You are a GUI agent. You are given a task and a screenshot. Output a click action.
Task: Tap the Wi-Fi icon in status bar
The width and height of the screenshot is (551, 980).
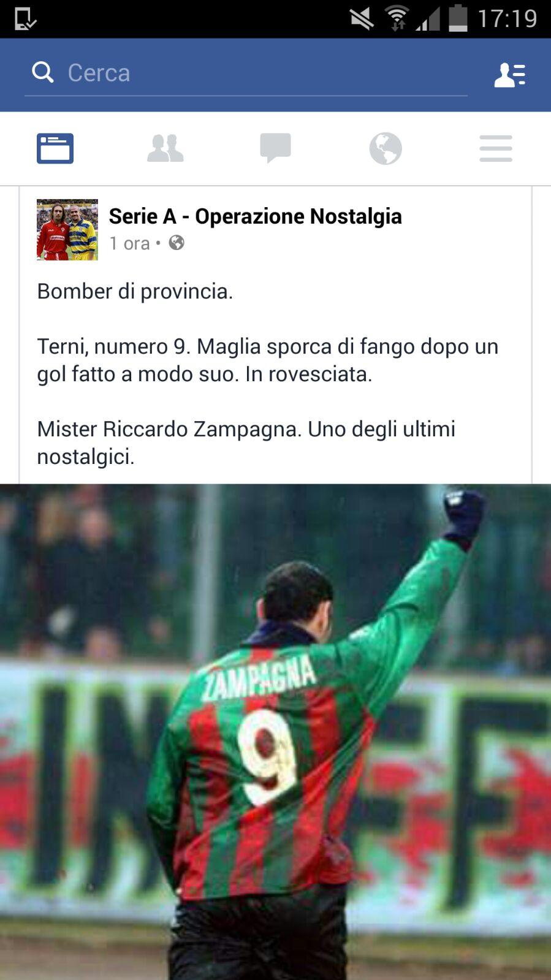coord(397,18)
